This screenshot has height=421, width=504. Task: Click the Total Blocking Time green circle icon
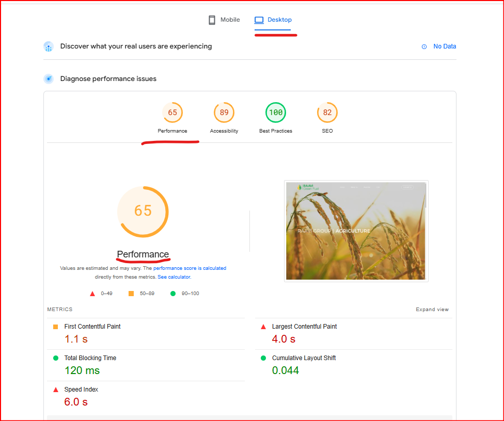tap(56, 358)
